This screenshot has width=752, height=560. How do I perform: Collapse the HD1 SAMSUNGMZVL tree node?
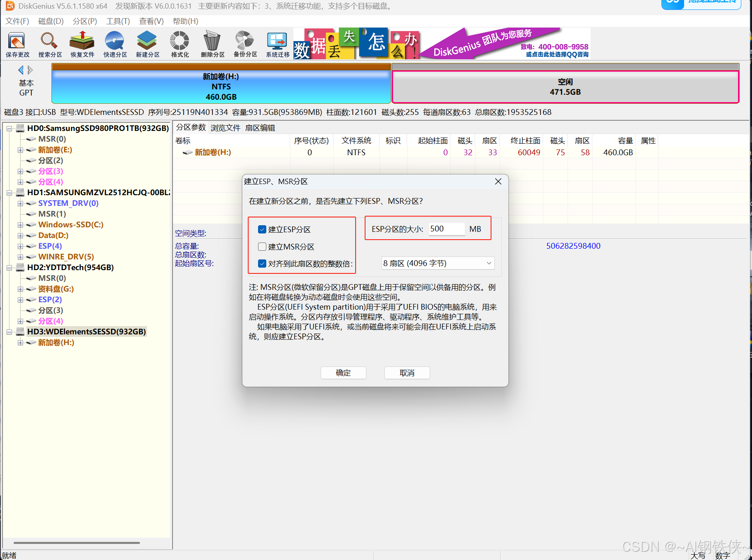coord(9,193)
